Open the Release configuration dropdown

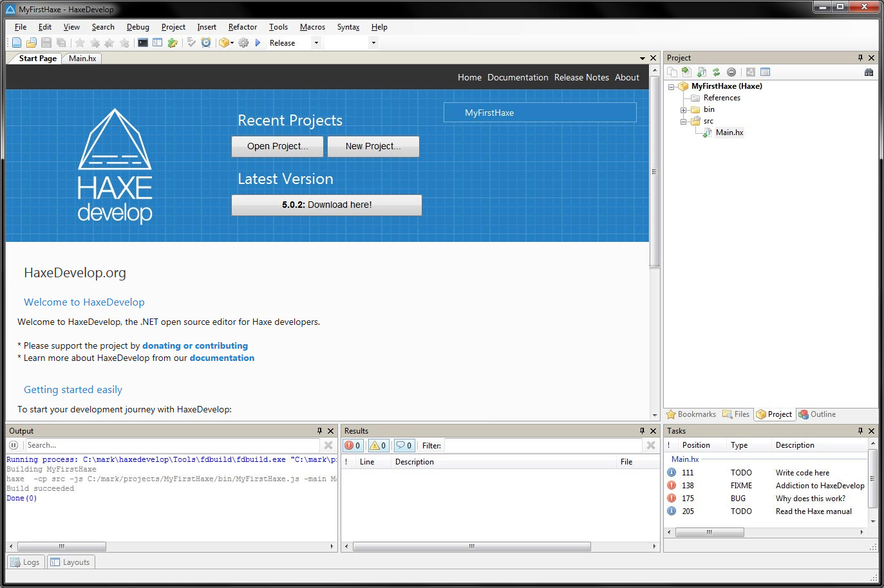316,43
